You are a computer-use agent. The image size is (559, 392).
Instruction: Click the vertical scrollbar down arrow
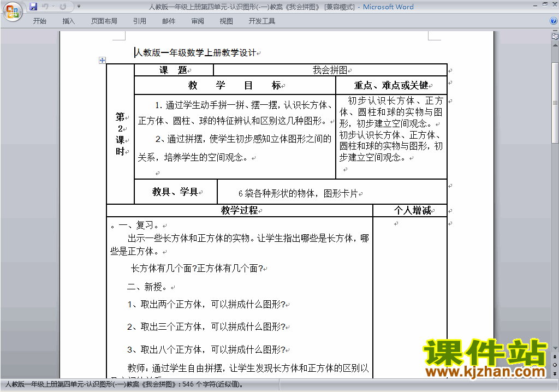[x=555, y=348]
